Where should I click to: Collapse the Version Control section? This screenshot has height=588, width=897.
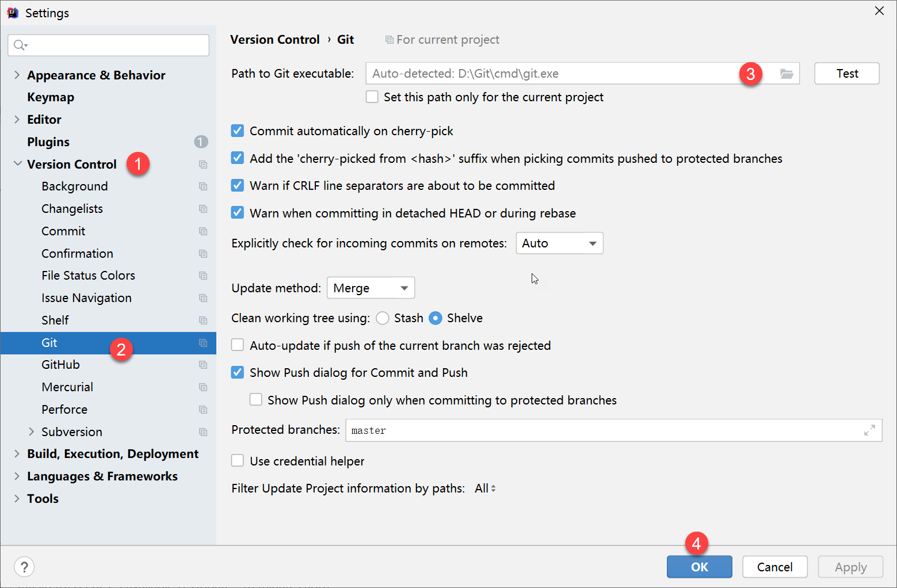point(17,164)
